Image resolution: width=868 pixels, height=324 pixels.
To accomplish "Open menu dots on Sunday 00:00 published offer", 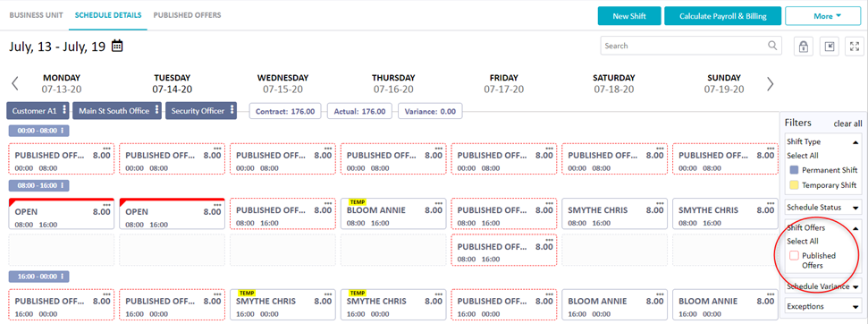I will tap(771, 149).
